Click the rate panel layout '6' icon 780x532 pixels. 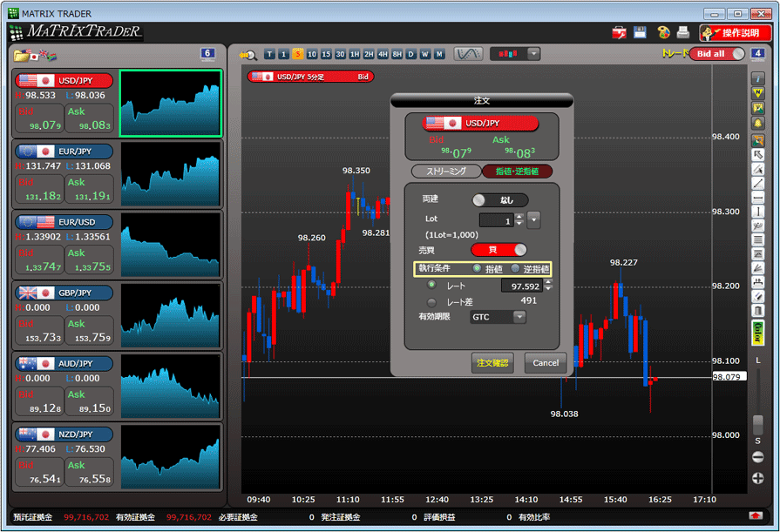pos(207,54)
